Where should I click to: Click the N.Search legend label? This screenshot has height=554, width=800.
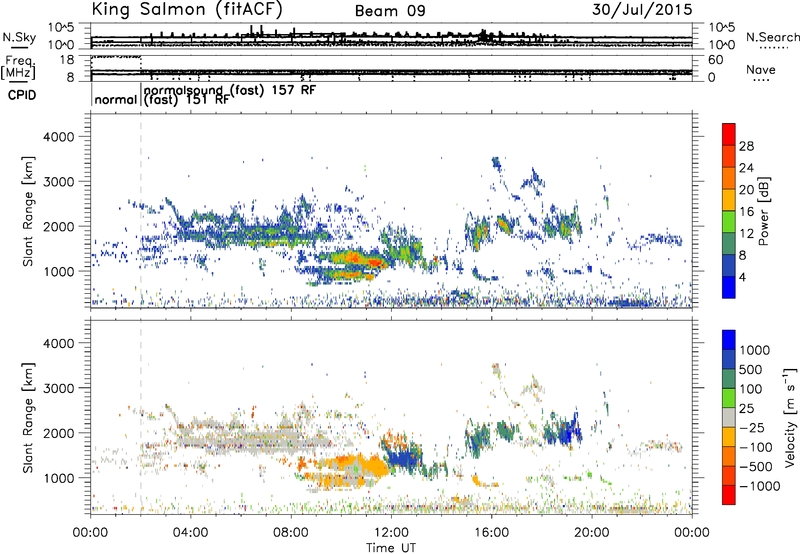tap(772, 37)
